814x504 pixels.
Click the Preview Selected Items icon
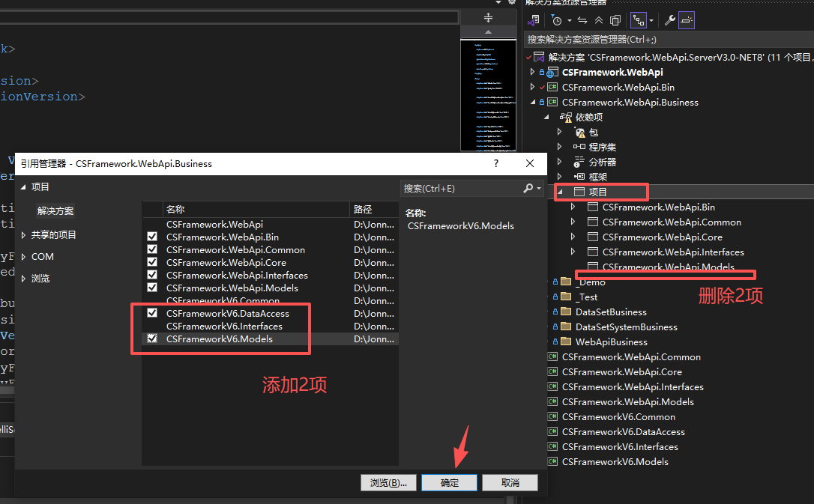pos(687,20)
